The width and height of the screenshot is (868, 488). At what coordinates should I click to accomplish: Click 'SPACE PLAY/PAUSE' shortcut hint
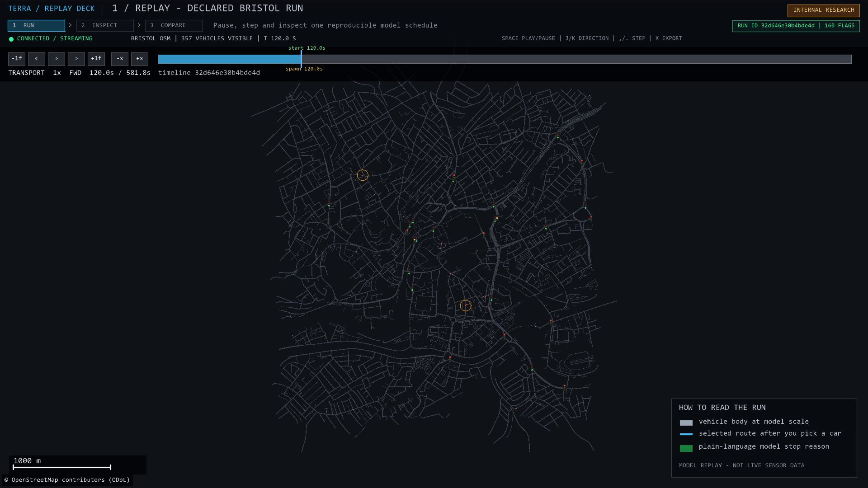(528, 38)
